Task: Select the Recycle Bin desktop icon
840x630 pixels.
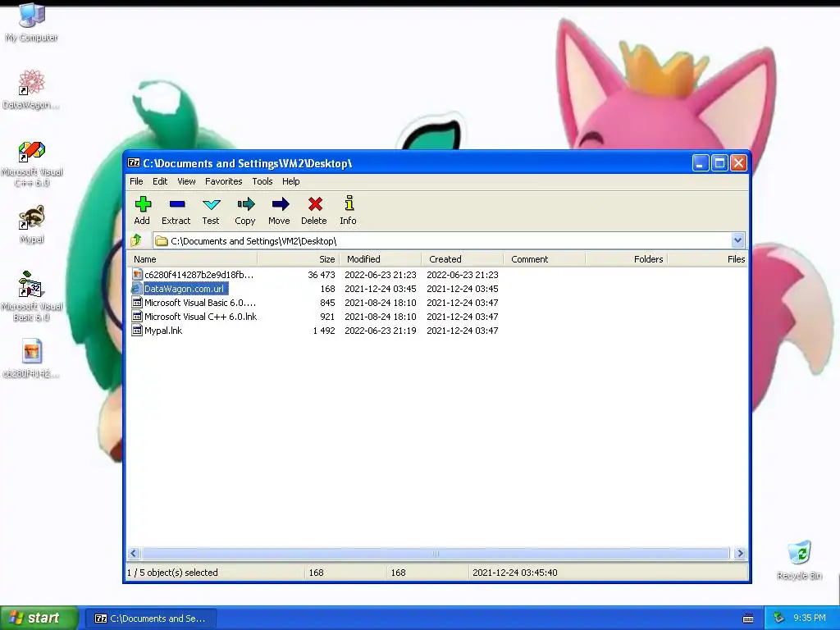Action: (x=799, y=559)
